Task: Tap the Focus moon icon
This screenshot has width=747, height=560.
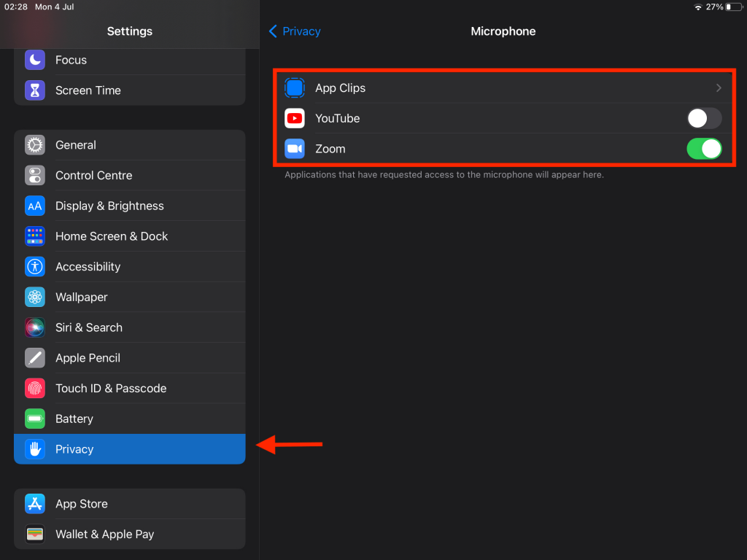Action: point(35,60)
